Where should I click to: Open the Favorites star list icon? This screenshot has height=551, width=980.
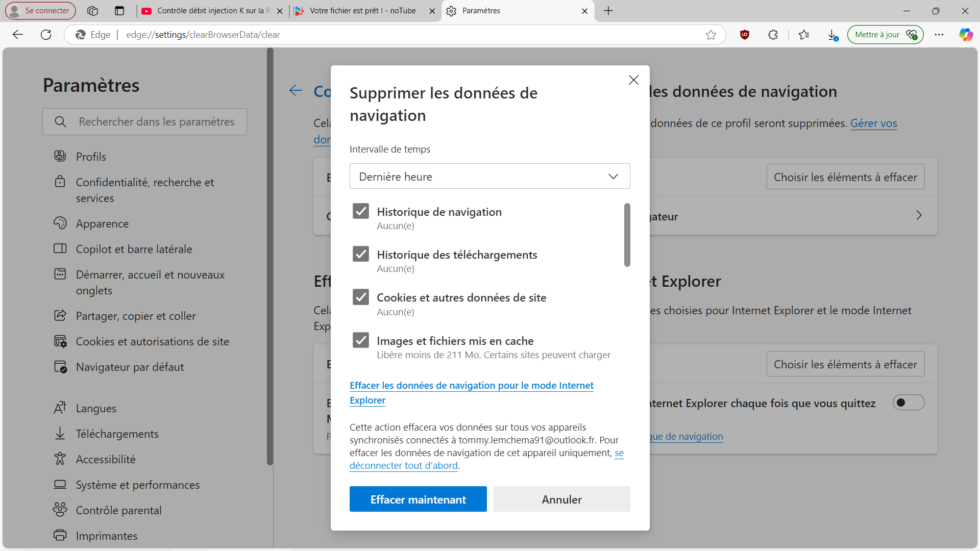pyautogui.click(x=804, y=35)
